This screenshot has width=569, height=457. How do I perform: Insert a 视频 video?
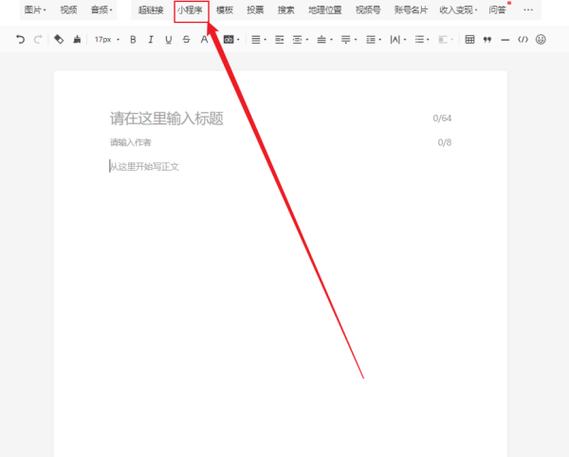(69, 10)
